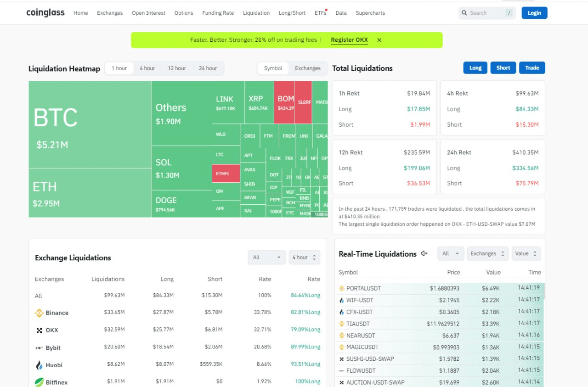Click Bybit icon beside FLOWUSDT
This screenshot has width=588, height=387.
click(x=341, y=370)
